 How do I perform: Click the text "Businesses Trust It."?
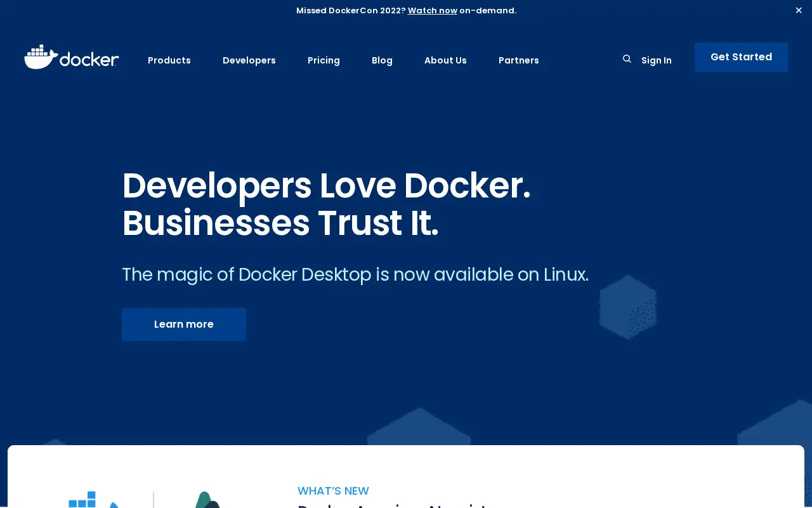(280, 224)
